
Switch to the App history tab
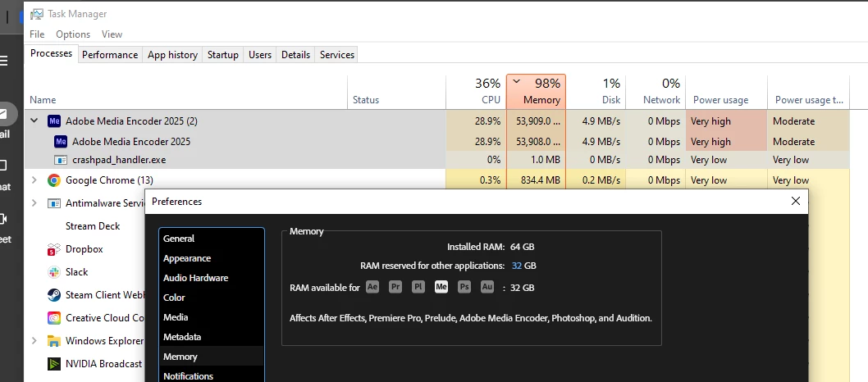pyautogui.click(x=173, y=55)
